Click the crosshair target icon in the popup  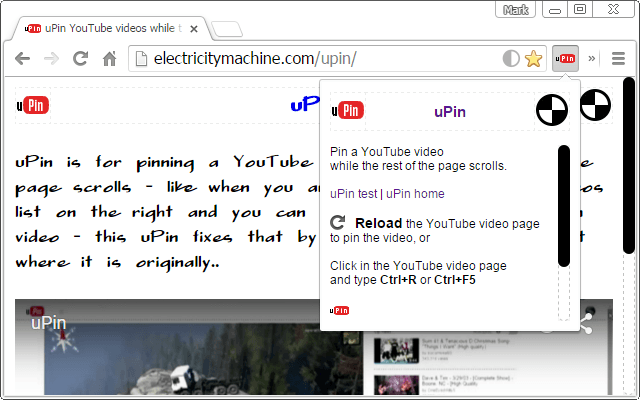(552, 110)
